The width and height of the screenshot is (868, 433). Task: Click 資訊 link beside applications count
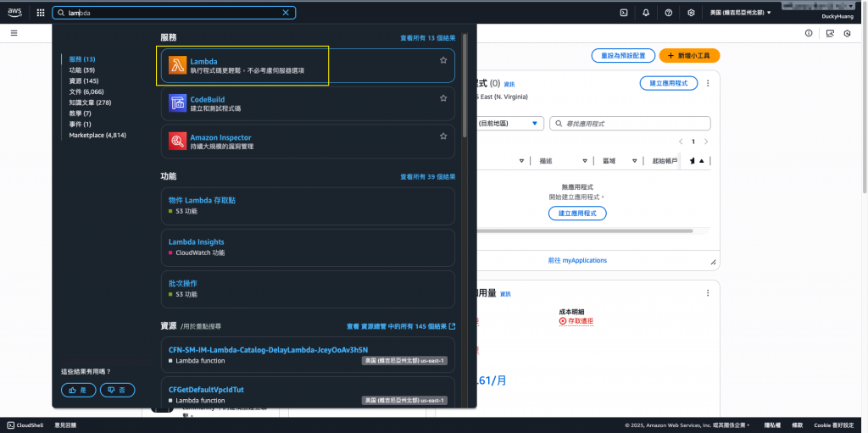point(509,85)
